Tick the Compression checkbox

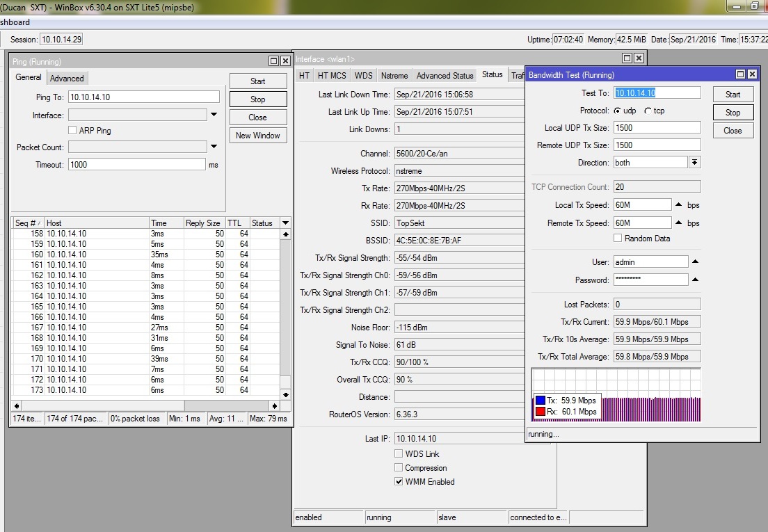pyautogui.click(x=399, y=467)
